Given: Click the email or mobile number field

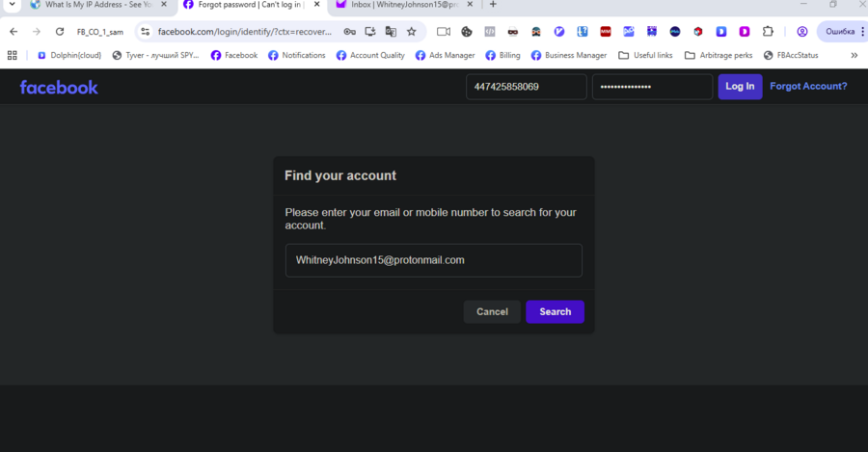Looking at the screenshot, I should coord(433,260).
